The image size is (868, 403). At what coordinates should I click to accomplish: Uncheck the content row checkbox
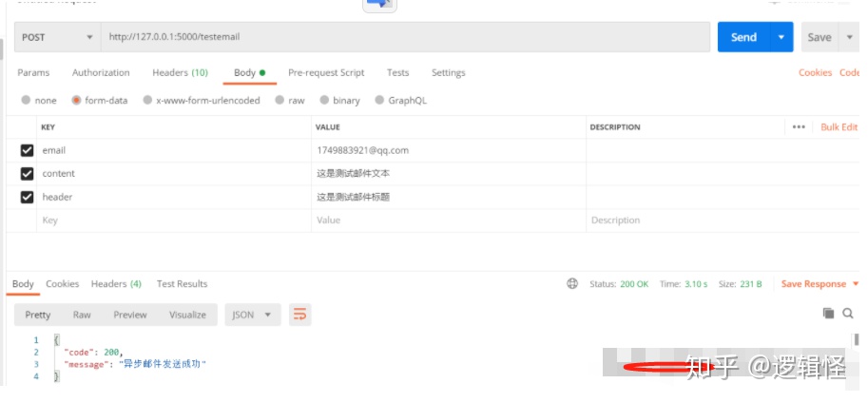click(x=27, y=173)
